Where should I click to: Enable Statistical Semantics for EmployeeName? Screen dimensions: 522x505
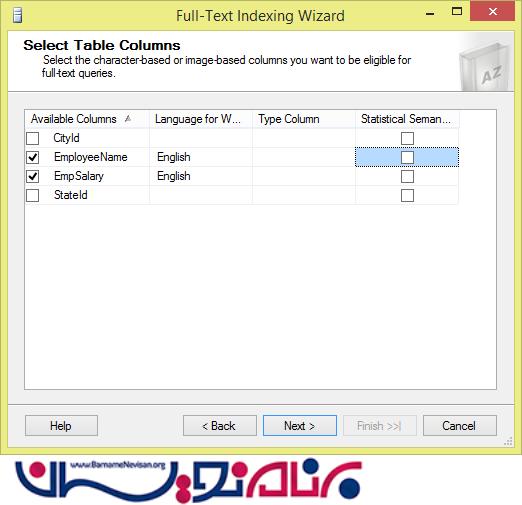pos(407,157)
